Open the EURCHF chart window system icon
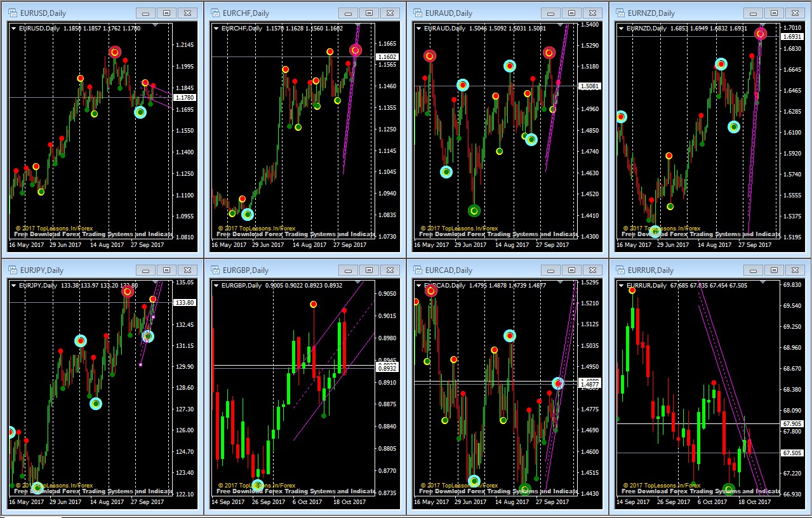 (214, 13)
